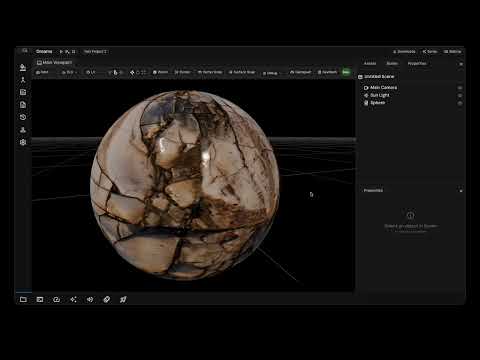The image size is (480, 360).
Task: Click the play icon in the top bar
Action: 61,52
